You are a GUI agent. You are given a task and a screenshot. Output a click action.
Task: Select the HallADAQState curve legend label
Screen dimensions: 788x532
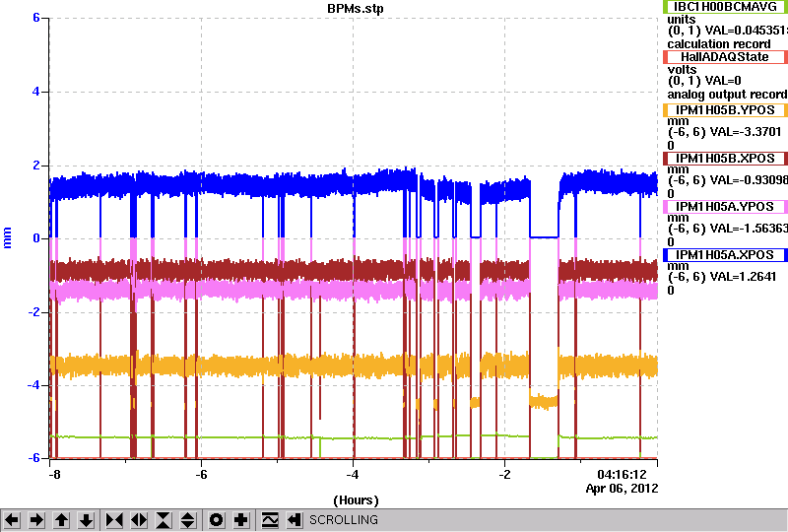[x=725, y=57]
